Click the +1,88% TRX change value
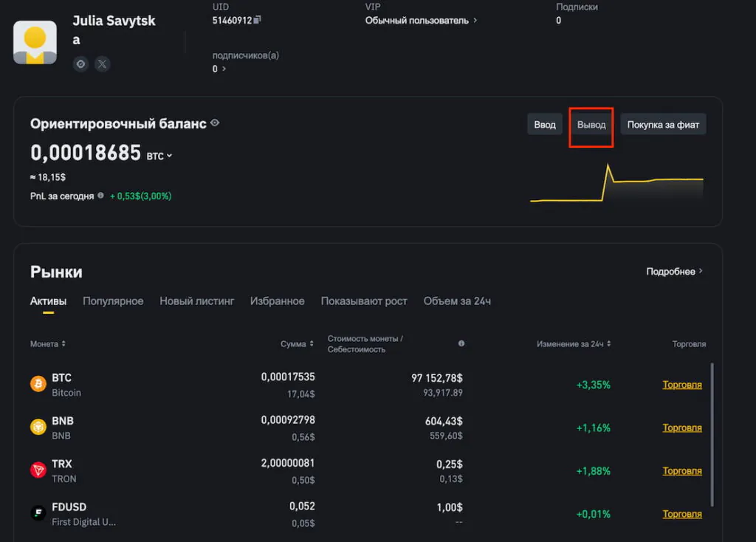Image resolution: width=756 pixels, height=542 pixels. tap(593, 470)
